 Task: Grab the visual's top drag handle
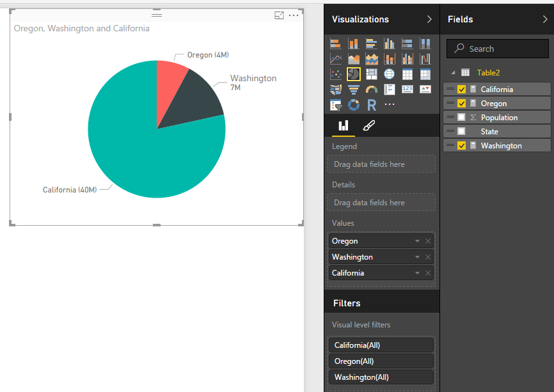pos(157,15)
